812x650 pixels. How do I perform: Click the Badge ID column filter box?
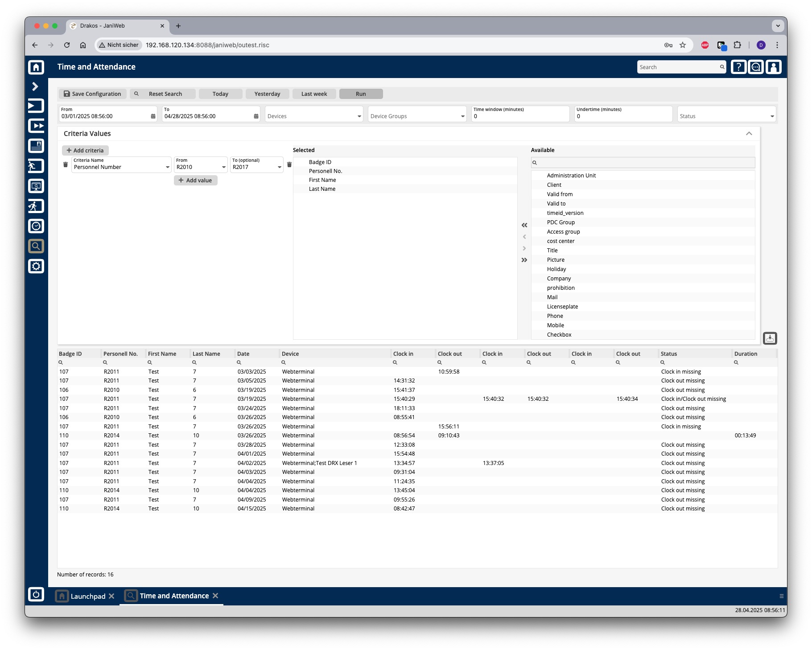(x=79, y=362)
